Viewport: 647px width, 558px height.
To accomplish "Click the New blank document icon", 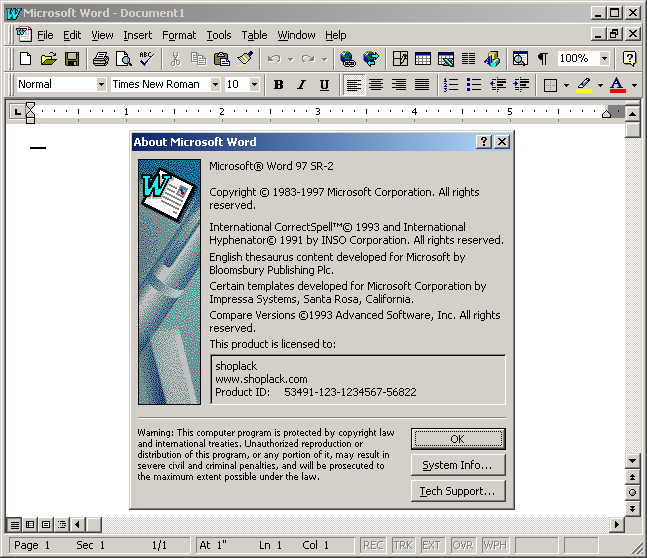I will [26, 59].
